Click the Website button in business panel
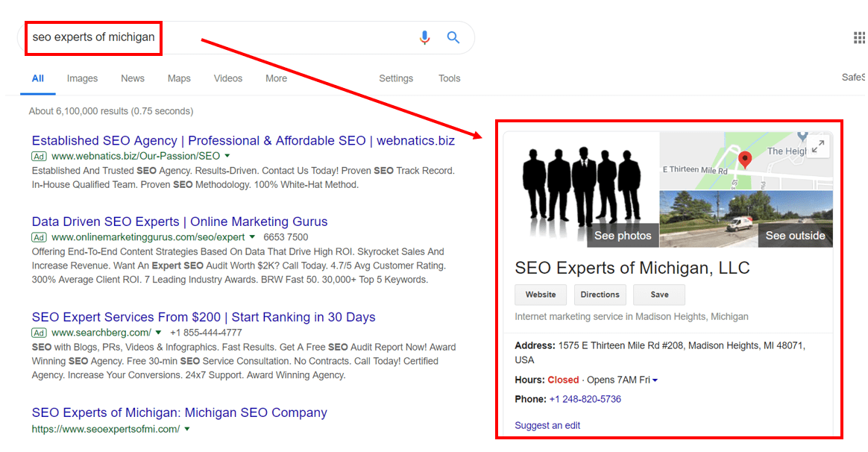Image resolution: width=868 pixels, height=452 pixels. 541,295
